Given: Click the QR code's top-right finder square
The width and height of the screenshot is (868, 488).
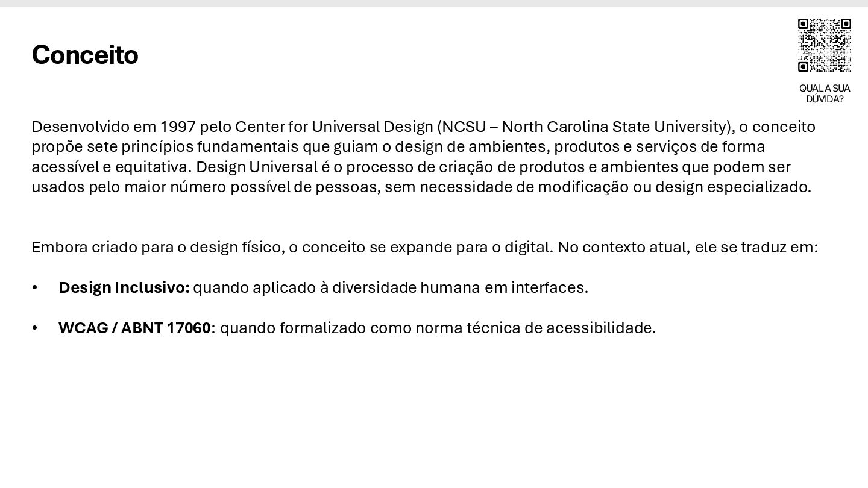Looking at the screenshot, I should click(846, 23).
